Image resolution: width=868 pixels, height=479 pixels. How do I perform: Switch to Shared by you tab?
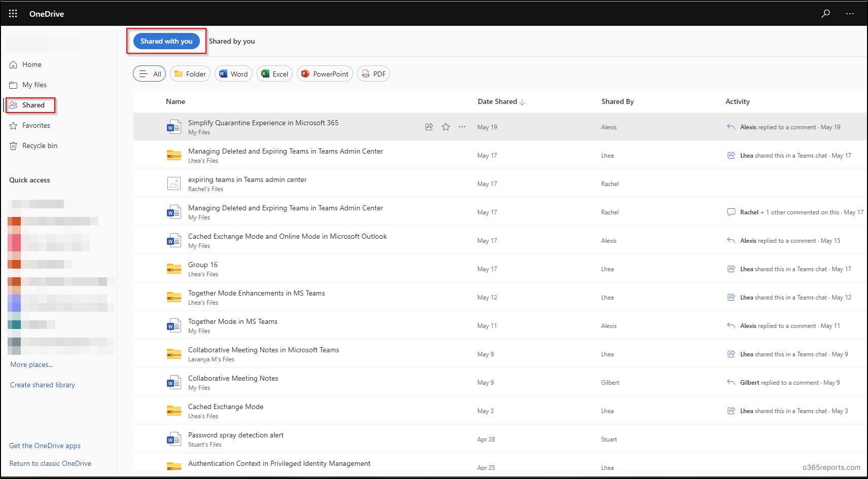(x=232, y=41)
